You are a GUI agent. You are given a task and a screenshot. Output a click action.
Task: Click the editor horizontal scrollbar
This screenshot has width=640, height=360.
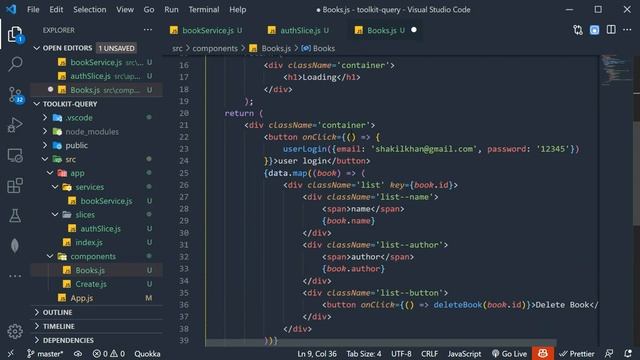tap(380, 342)
